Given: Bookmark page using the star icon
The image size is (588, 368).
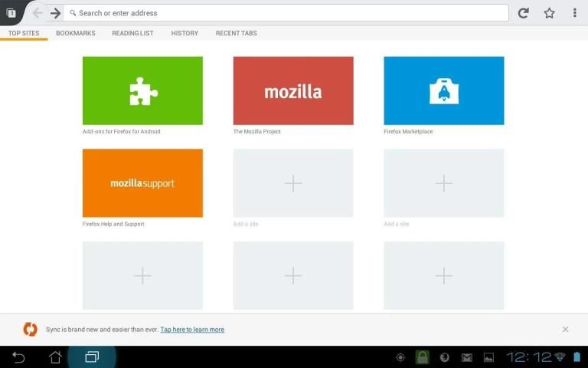Looking at the screenshot, I should click(549, 13).
